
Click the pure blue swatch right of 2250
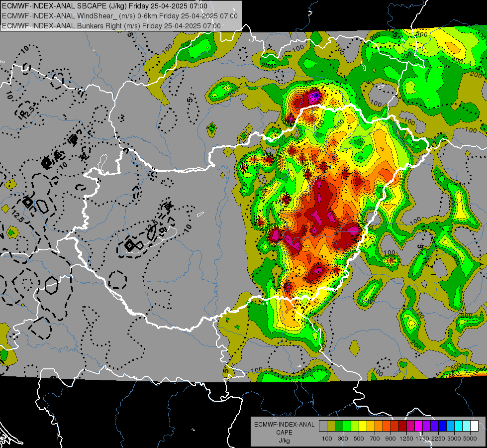coord(443,426)
